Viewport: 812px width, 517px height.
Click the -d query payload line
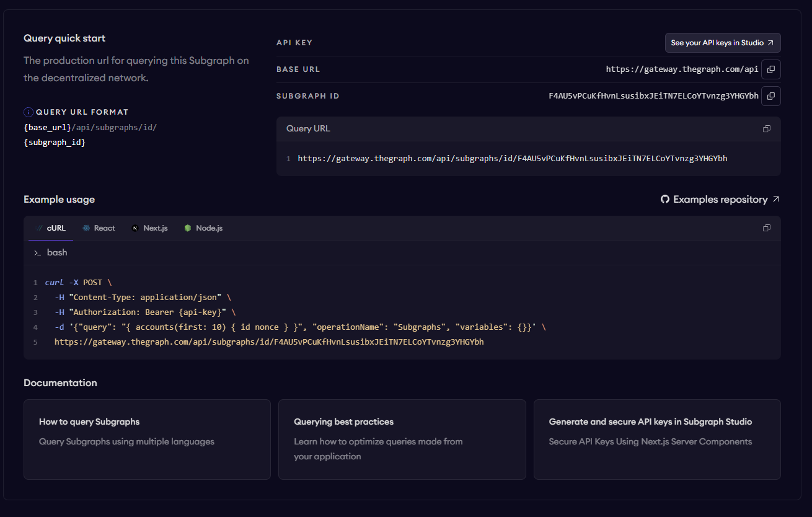tap(300, 327)
